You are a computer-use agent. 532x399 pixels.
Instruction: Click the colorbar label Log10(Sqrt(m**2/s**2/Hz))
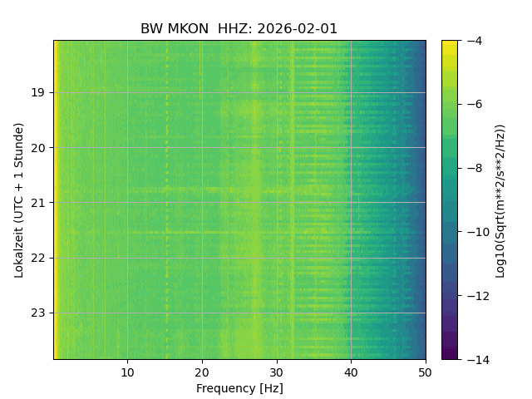point(500,201)
